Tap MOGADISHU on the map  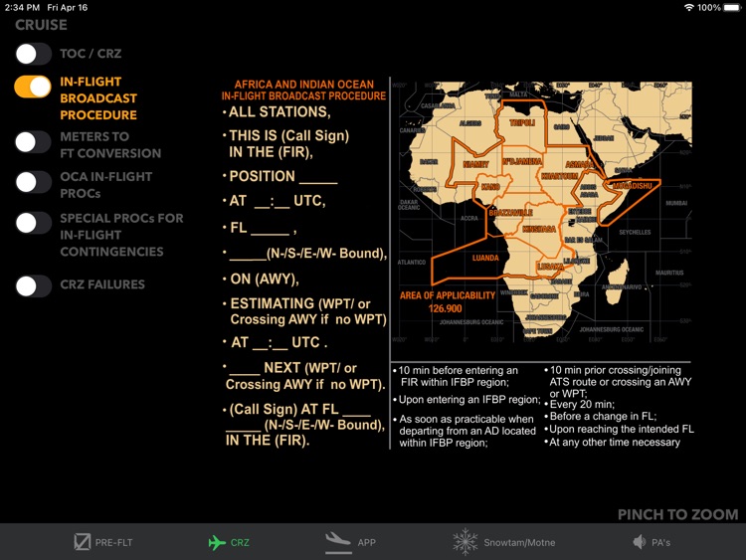tap(633, 186)
